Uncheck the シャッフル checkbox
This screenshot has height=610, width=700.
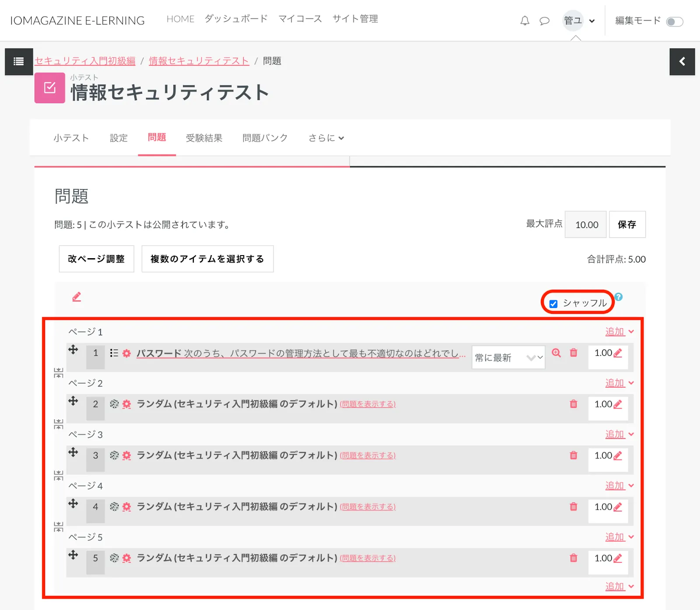click(553, 304)
